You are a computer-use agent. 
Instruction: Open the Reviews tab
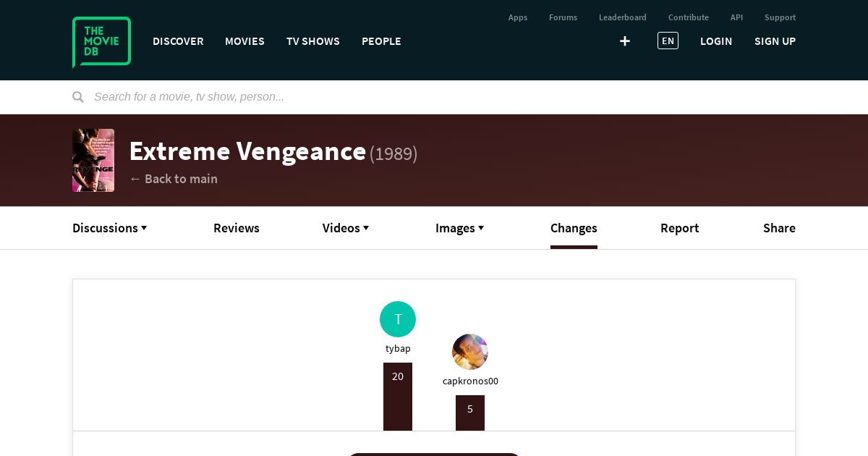[x=237, y=228]
